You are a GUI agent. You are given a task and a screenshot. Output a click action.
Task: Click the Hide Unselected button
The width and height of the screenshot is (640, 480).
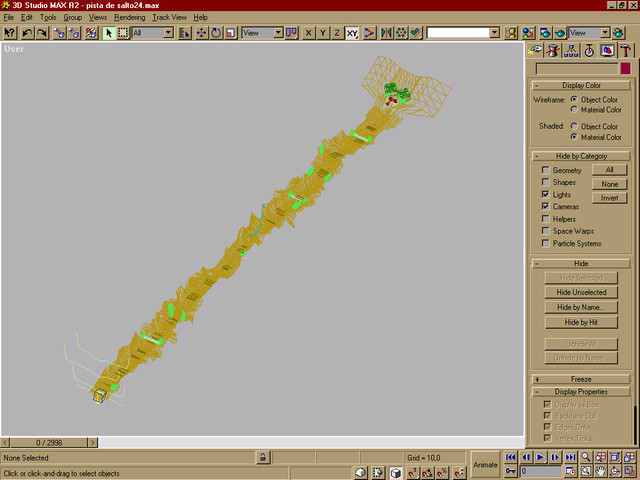(581, 292)
